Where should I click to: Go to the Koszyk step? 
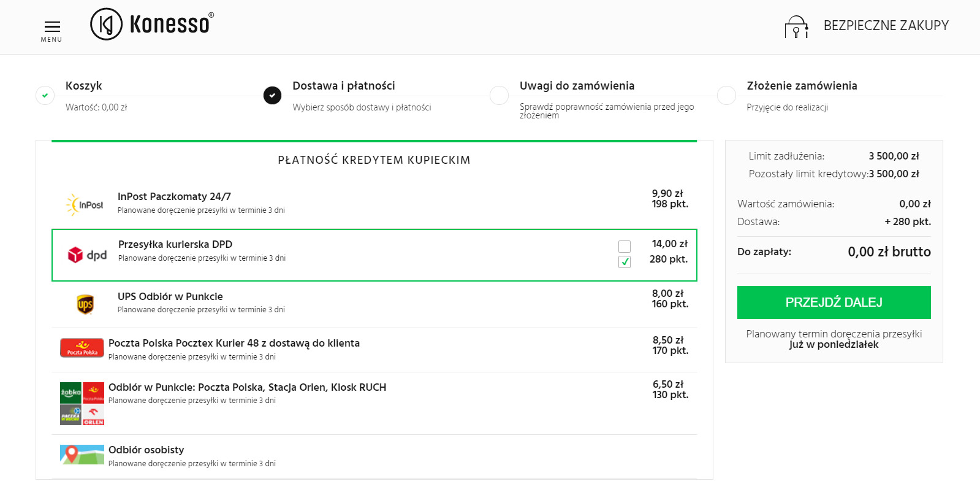[84, 86]
